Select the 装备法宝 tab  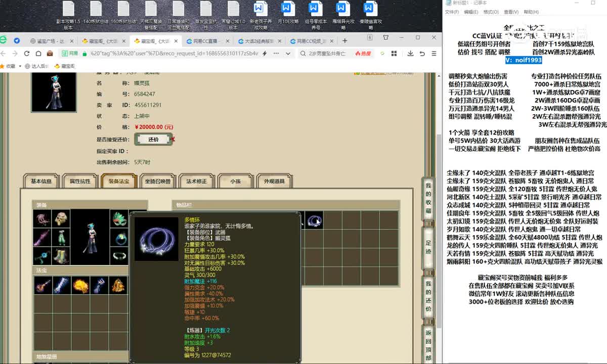point(119,181)
